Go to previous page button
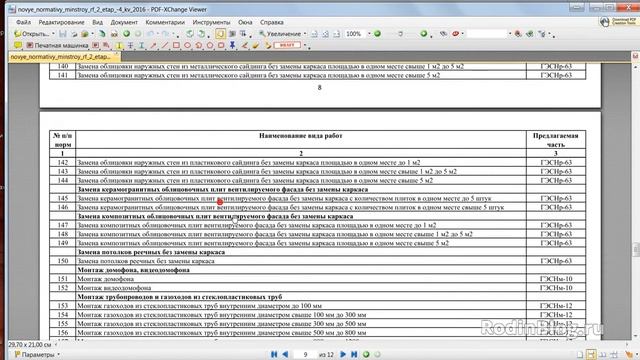Image resolution: width=640 pixels, height=360 pixels. (x=285, y=355)
